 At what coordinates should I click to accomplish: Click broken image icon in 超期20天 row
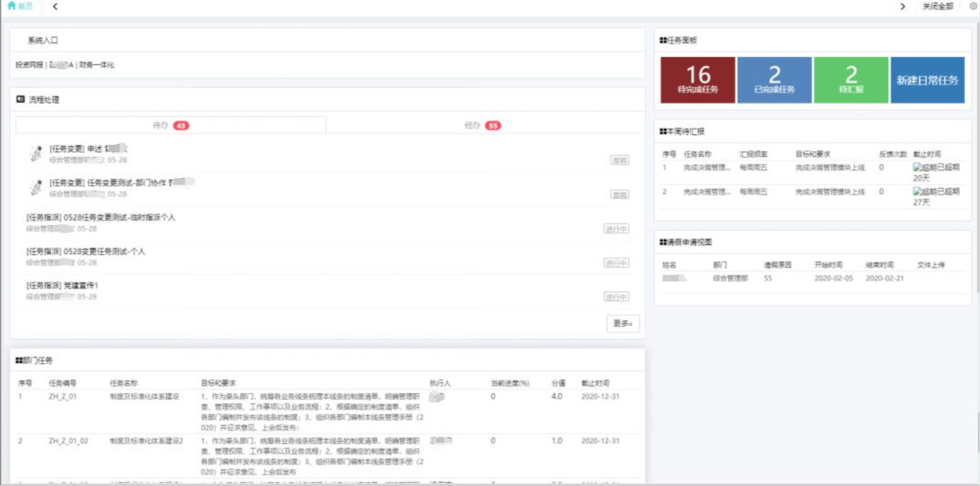[x=917, y=167]
